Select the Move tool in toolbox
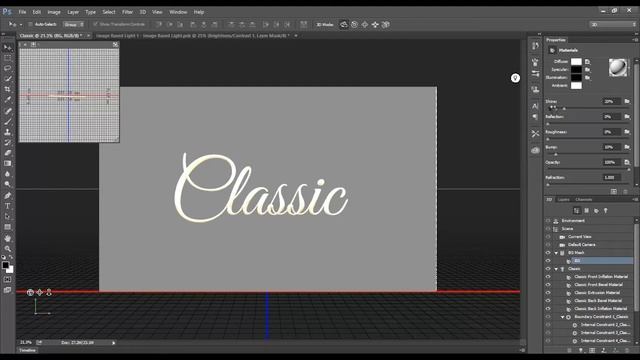Screen dimensions: 640x360 [7, 48]
